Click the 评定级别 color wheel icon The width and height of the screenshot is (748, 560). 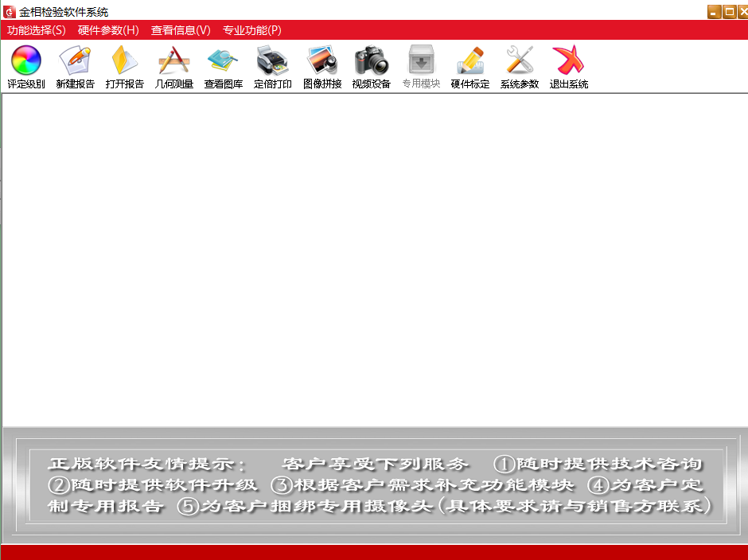tap(25, 61)
